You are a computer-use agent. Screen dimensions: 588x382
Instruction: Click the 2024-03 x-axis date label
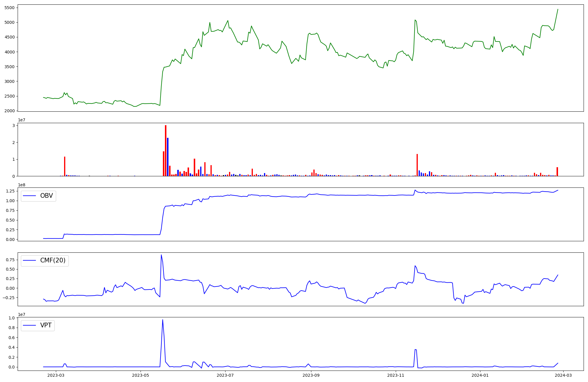coord(563,375)
